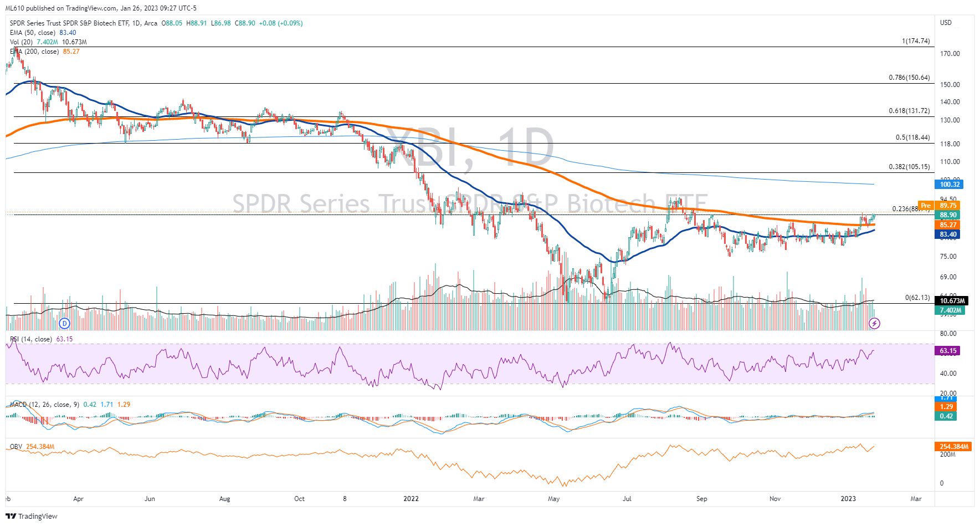Click the 2022 label on time axis
Screen dimensions: 980x526
tap(411, 499)
